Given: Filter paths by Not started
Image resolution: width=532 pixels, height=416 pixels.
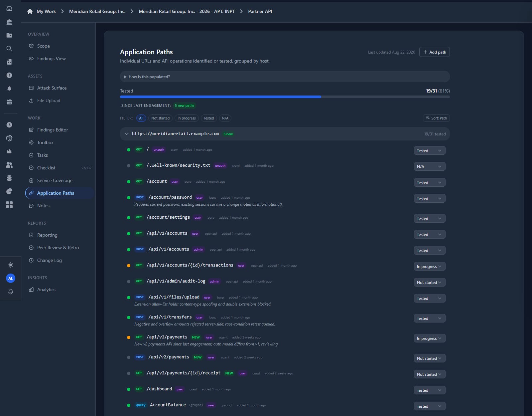Looking at the screenshot, I should pyautogui.click(x=160, y=118).
